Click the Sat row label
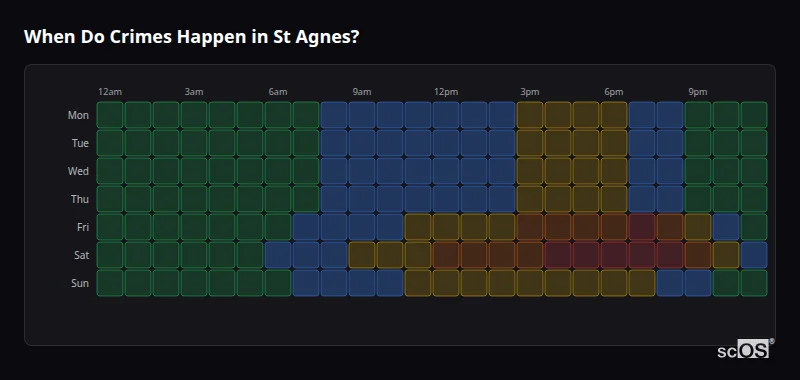This screenshot has width=800, height=380. 81,256
